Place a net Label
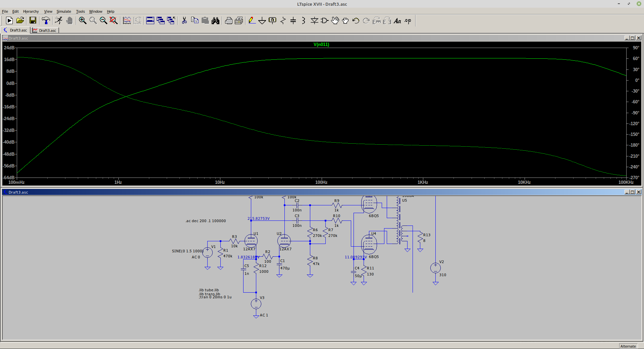644x349 pixels. click(272, 21)
